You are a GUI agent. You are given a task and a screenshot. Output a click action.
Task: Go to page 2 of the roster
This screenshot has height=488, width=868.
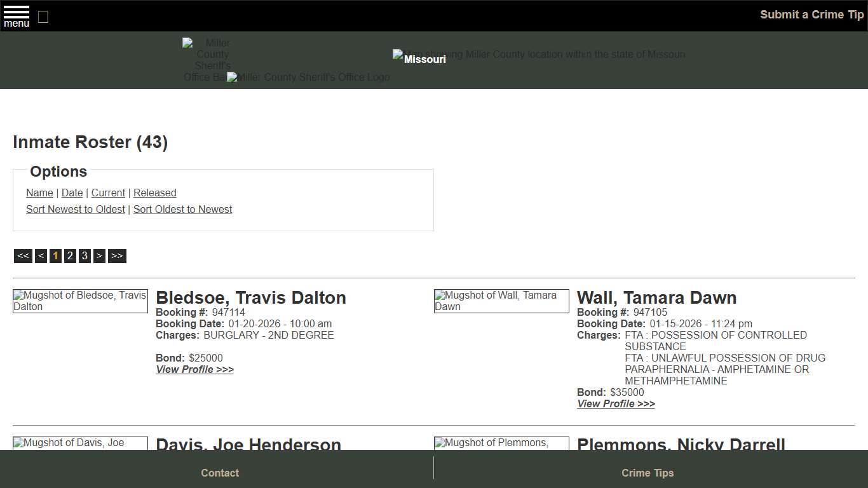click(70, 255)
